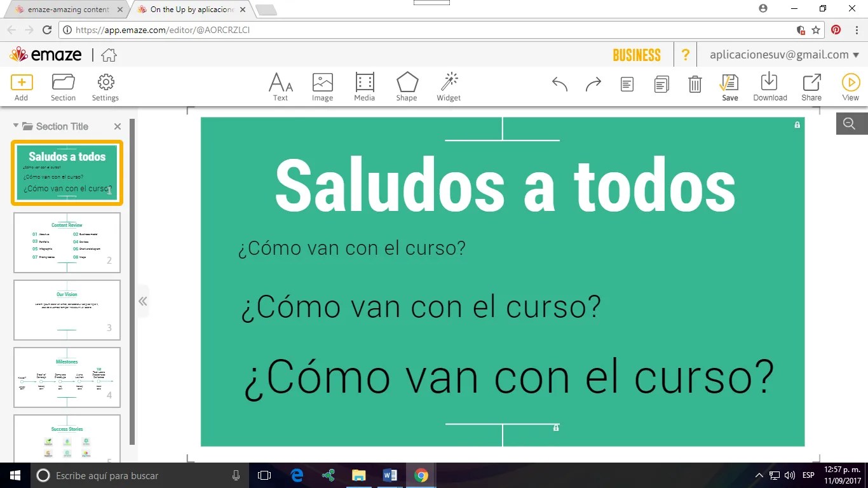Select the Saludos a todos title text
This screenshot has width=868, height=488.
click(505, 186)
